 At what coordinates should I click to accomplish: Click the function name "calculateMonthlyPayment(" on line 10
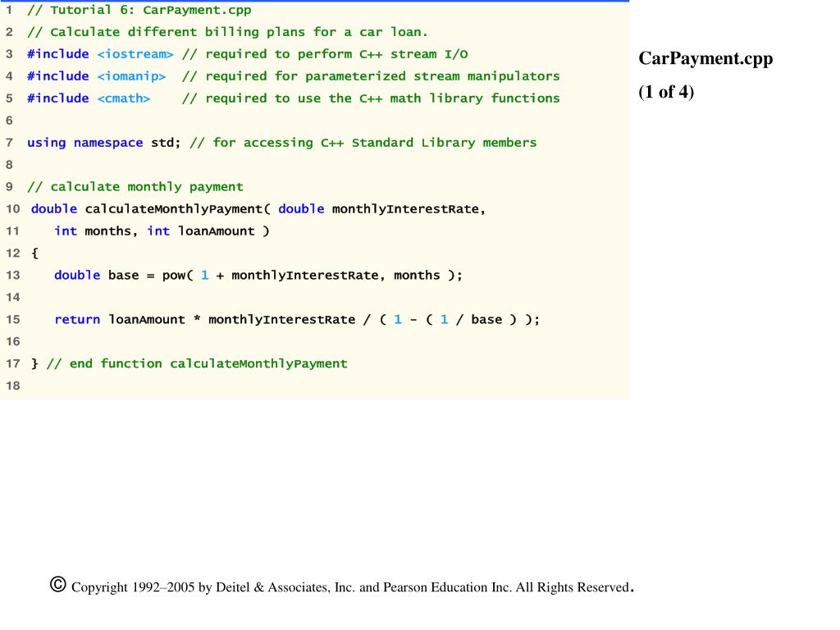pyautogui.click(x=178, y=209)
